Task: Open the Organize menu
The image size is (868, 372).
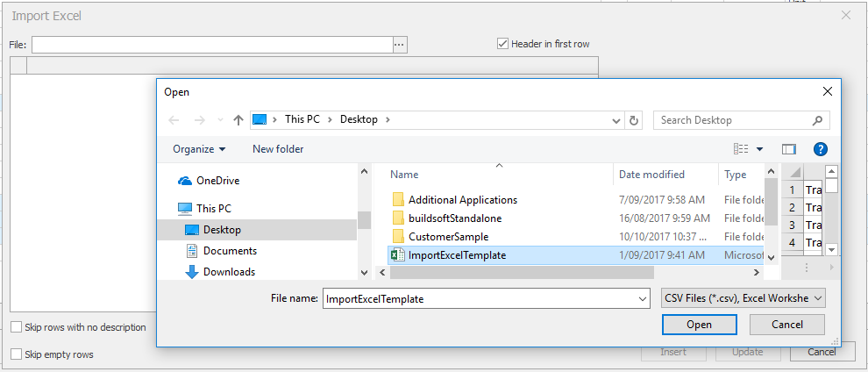Action: [x=199, y=149]
